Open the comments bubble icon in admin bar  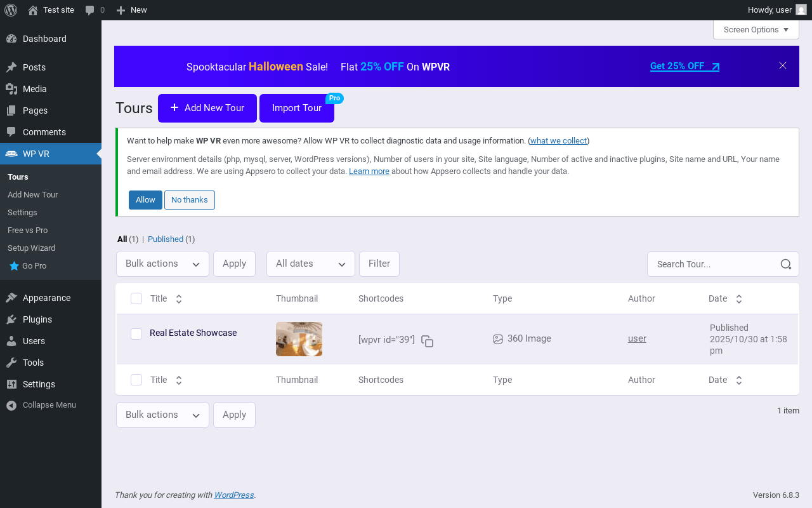[x=90, y=10]
